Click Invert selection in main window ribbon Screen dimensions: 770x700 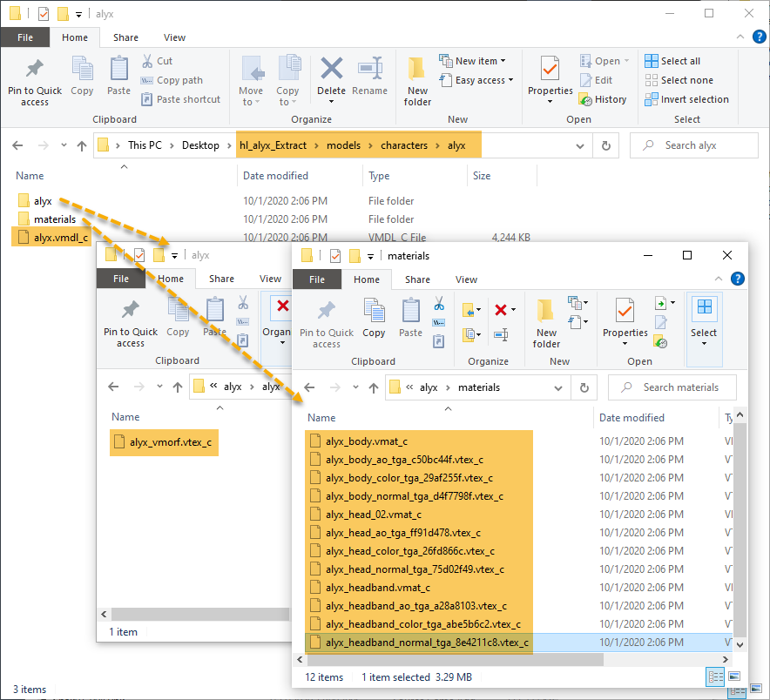click(x=687, y=99)
